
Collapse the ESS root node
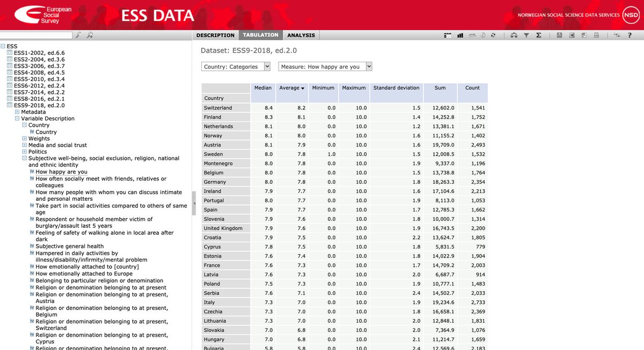[3, 46]
